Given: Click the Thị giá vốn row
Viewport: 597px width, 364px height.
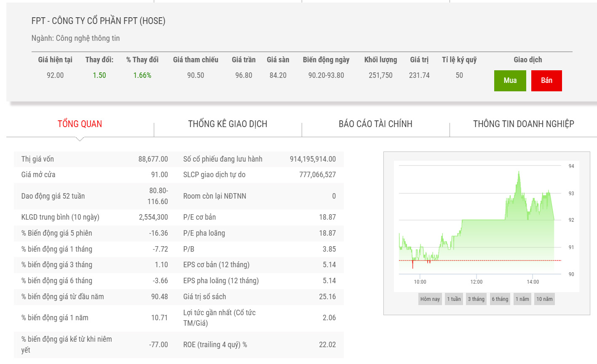Looking at the screenshot, I should pos(94,159).
